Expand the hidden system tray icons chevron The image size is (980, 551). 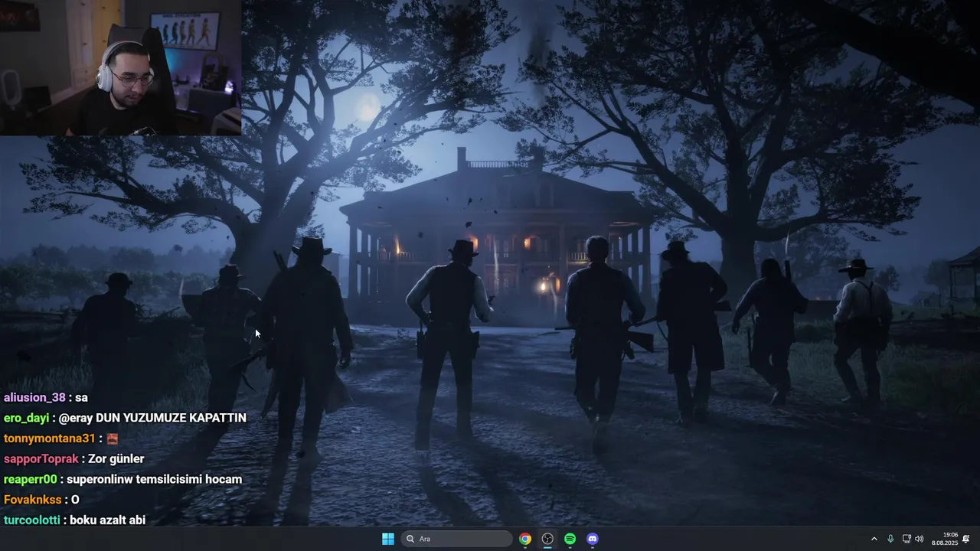tap(874, 539)
